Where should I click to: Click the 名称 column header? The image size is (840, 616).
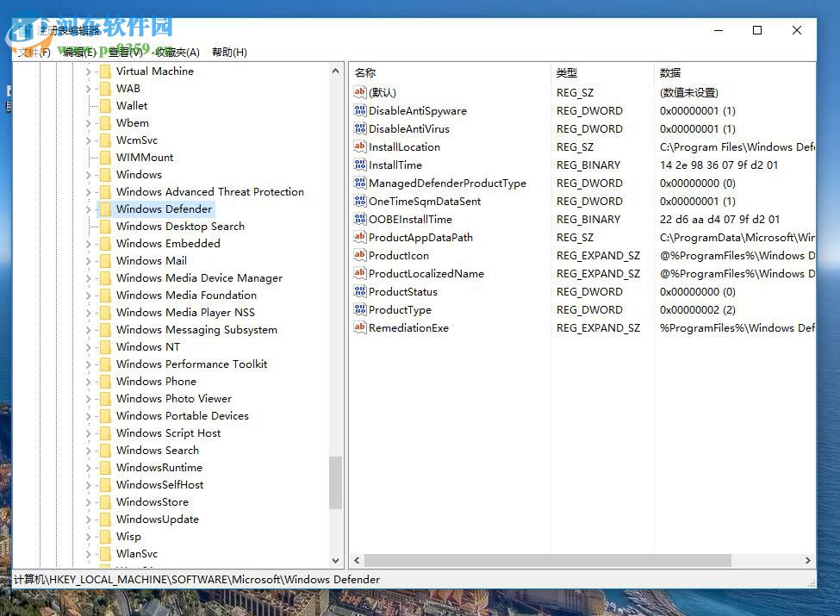pyautogui.click(x=364, y=72)
